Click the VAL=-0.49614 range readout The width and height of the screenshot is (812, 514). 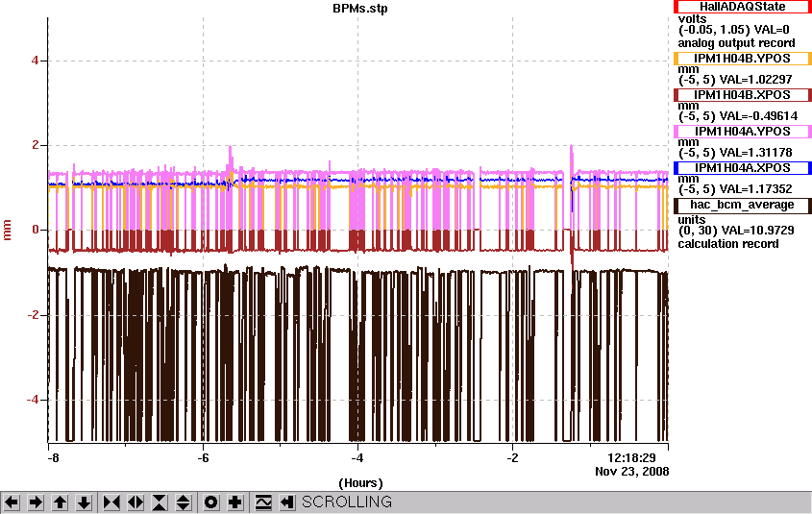point(738,116)
